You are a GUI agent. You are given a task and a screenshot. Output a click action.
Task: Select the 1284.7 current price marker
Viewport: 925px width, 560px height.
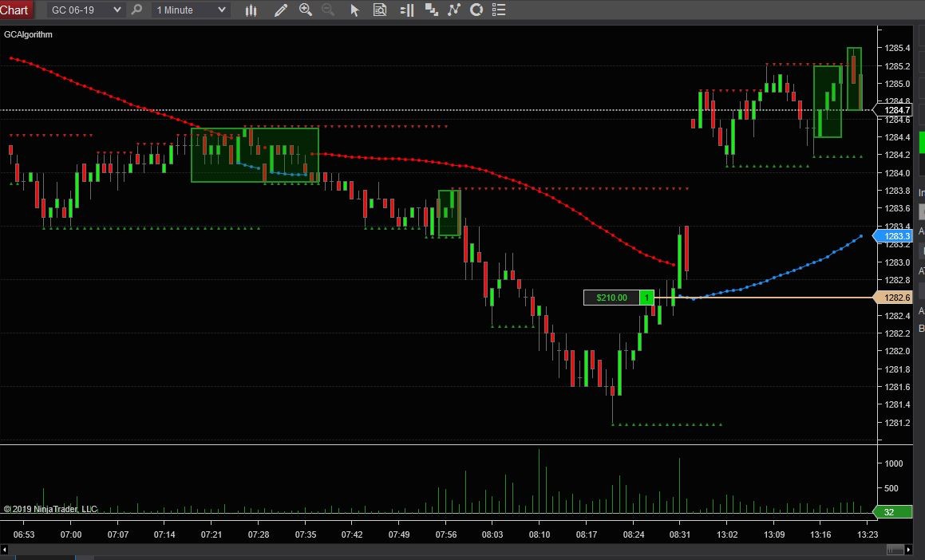pyautogui.click(x=892, y=110)
